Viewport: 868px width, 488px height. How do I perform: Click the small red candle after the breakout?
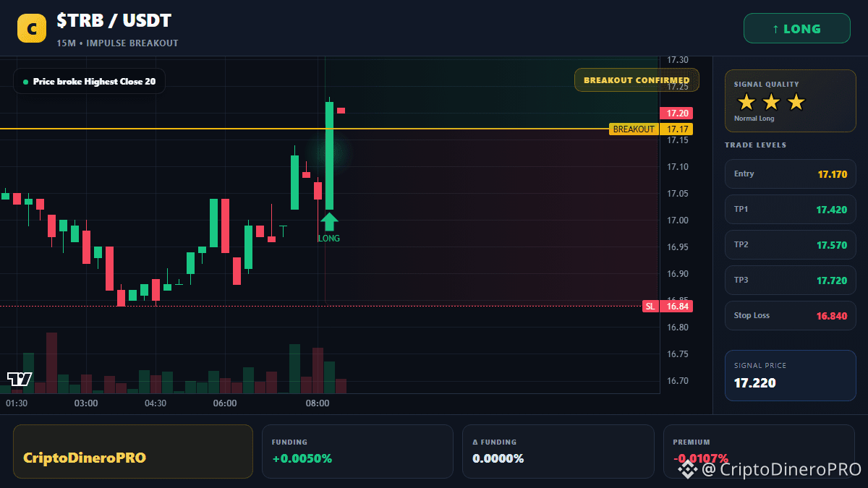pos(341,111)
